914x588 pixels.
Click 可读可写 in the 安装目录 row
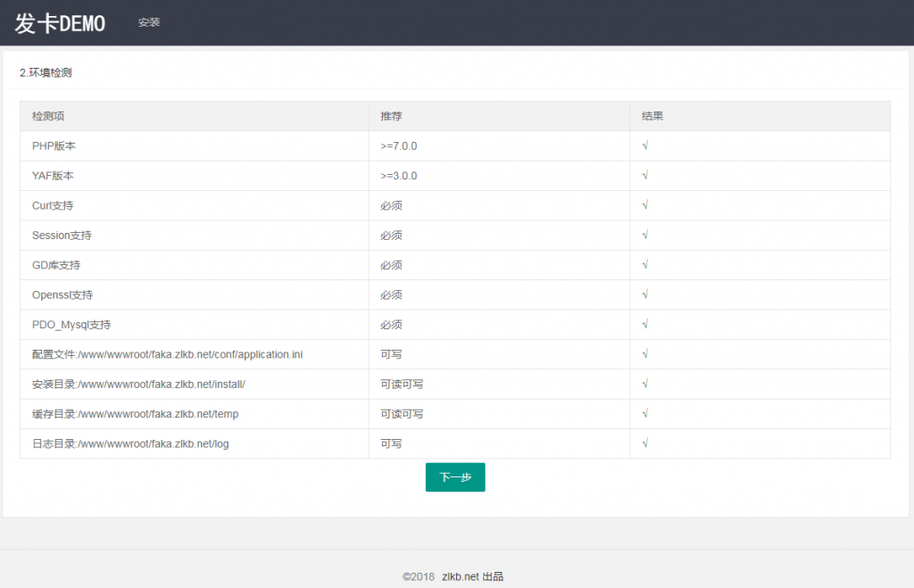point(402,384)
